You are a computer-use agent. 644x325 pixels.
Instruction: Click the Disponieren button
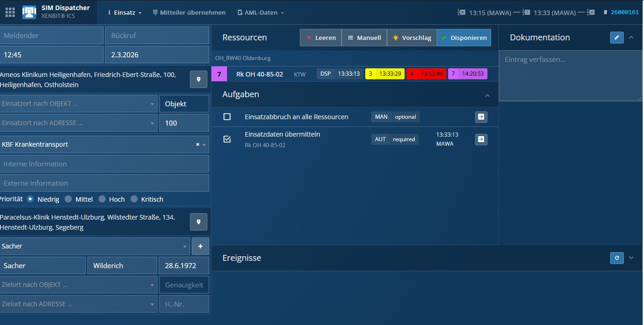tap(464, 38)
